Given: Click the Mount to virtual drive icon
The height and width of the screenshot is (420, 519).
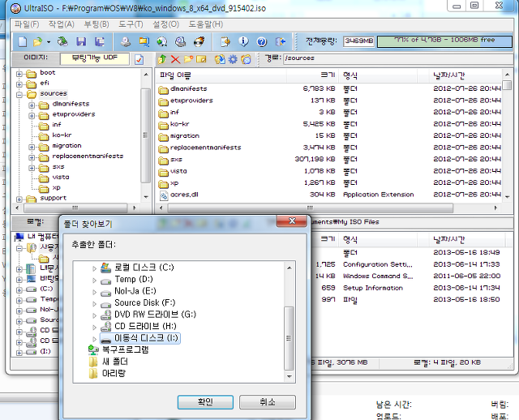Looking at the screenshot, I should 162,41.
